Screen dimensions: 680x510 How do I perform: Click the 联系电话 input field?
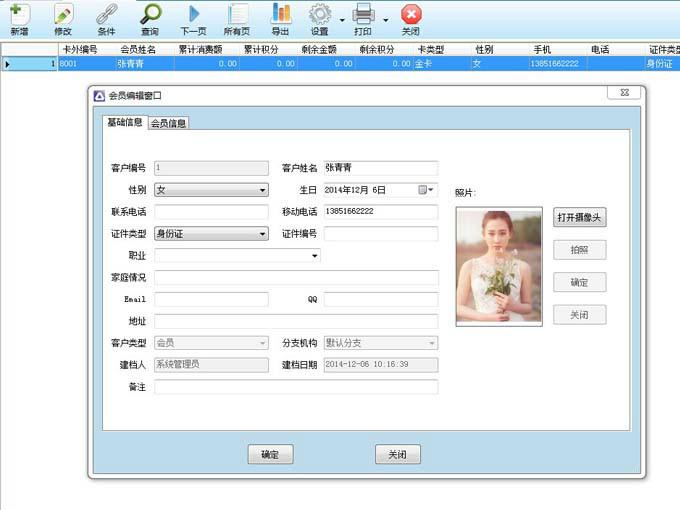pyautogui.click(x=211, y=212)
